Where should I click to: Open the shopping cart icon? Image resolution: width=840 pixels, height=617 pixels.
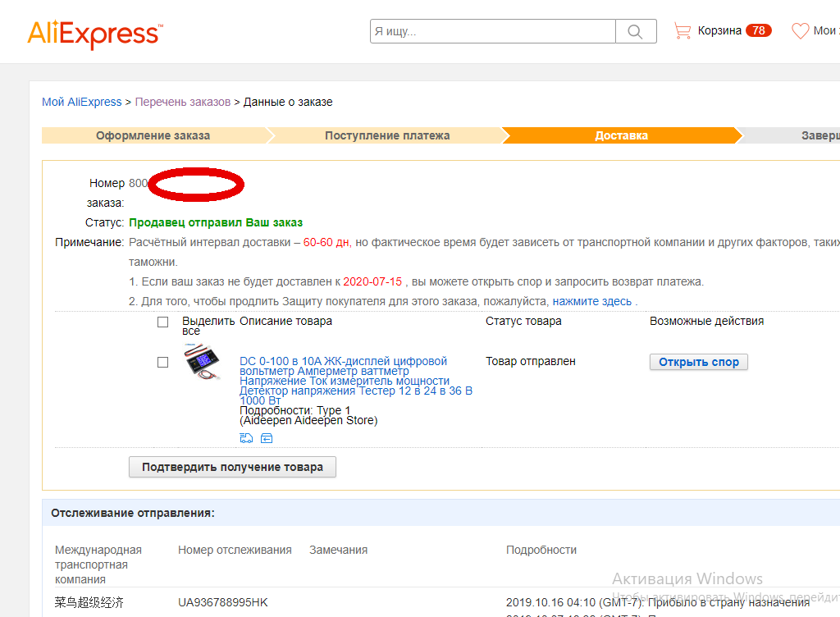click(x=682, y=30)
